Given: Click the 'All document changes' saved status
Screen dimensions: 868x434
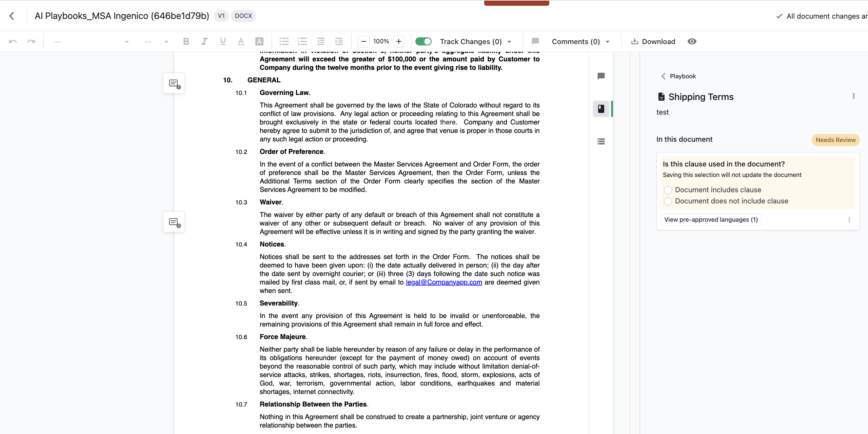Looking at the screenshot, I should click(822, 16).
